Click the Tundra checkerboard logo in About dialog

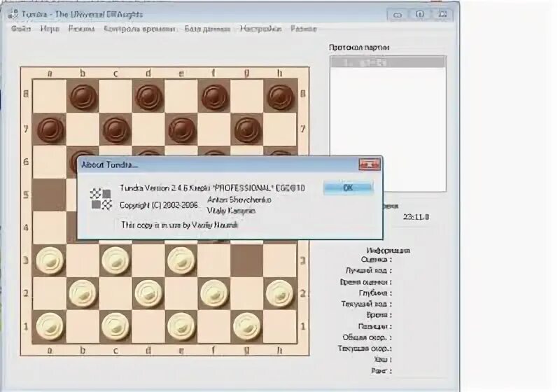point(101,199)
